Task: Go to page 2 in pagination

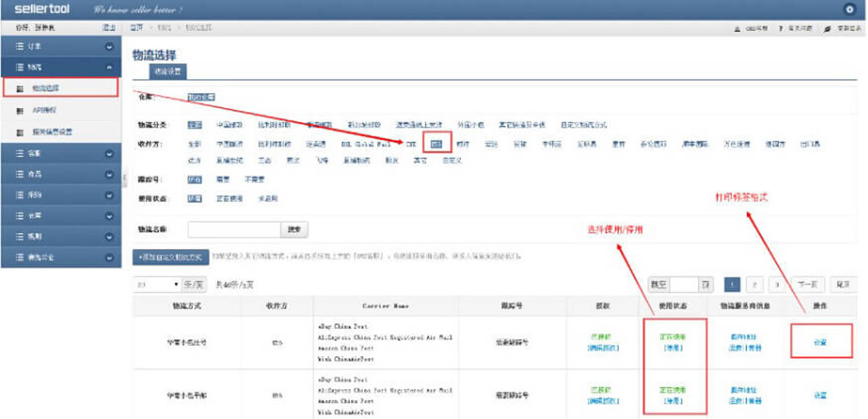Action: 754,285
